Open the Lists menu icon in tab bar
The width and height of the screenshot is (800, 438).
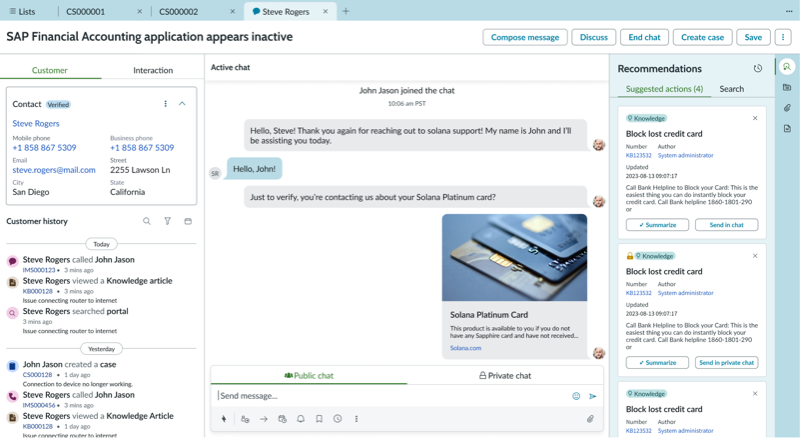(x=13, y=11)
